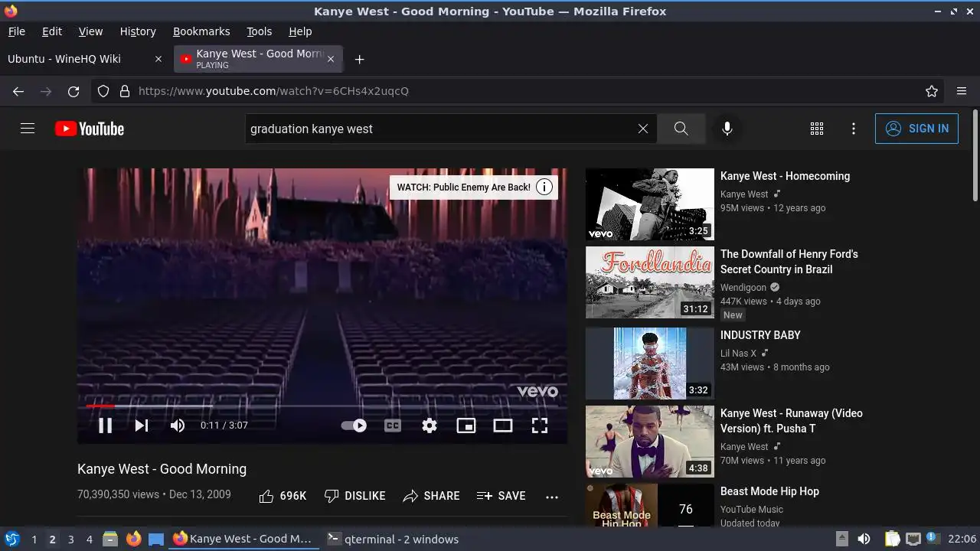
Task: Open the Firefox application menu
Action: [x=962, y=91]
